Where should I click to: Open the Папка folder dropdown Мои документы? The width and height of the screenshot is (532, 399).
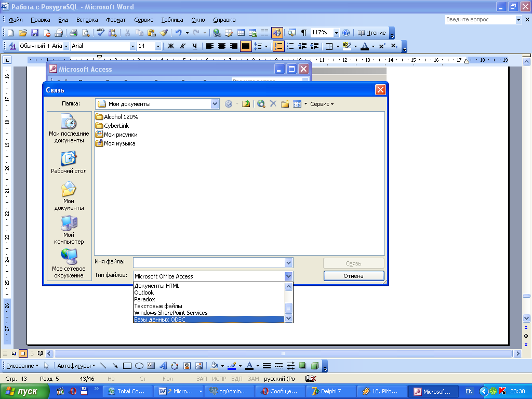pyautogui.click(x=215, y=104)
